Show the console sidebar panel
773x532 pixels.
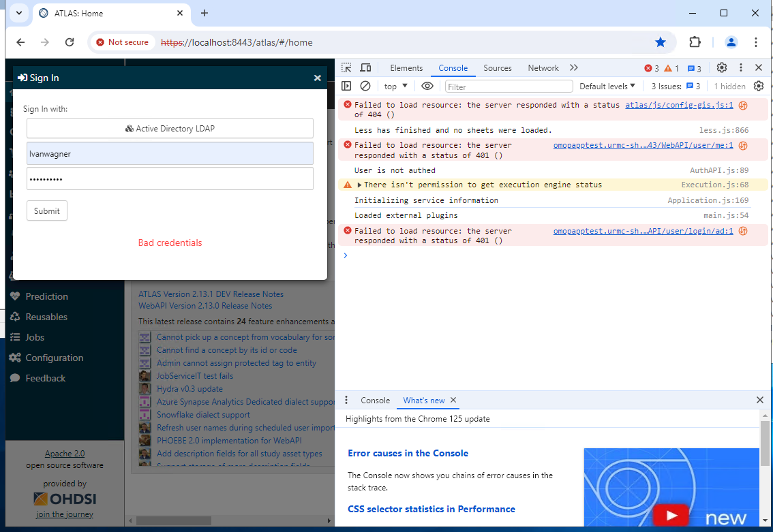346,87
